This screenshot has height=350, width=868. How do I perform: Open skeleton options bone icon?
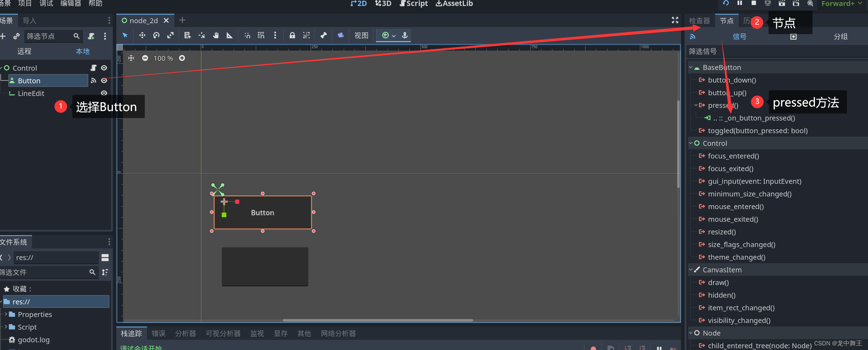[324, 35]
